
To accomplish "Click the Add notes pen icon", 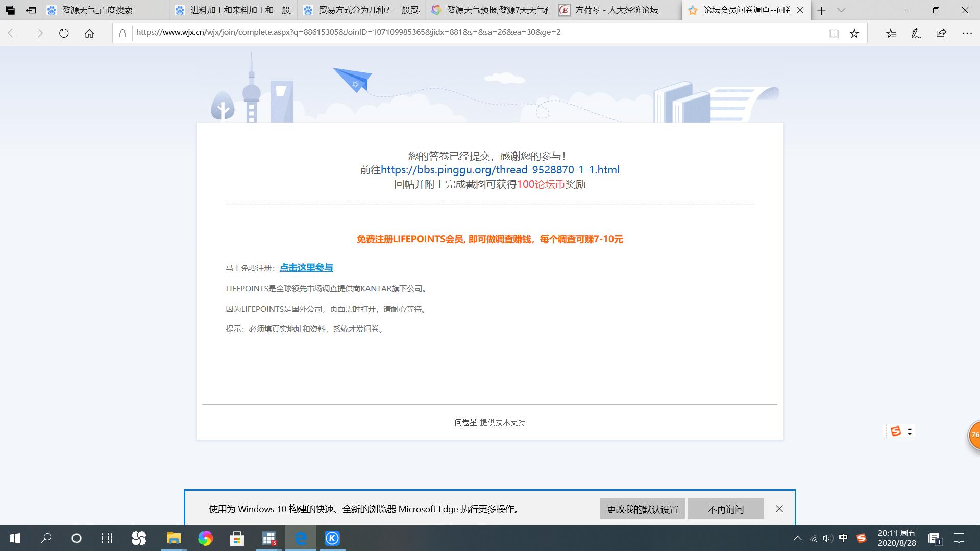I will click(916, 34).
